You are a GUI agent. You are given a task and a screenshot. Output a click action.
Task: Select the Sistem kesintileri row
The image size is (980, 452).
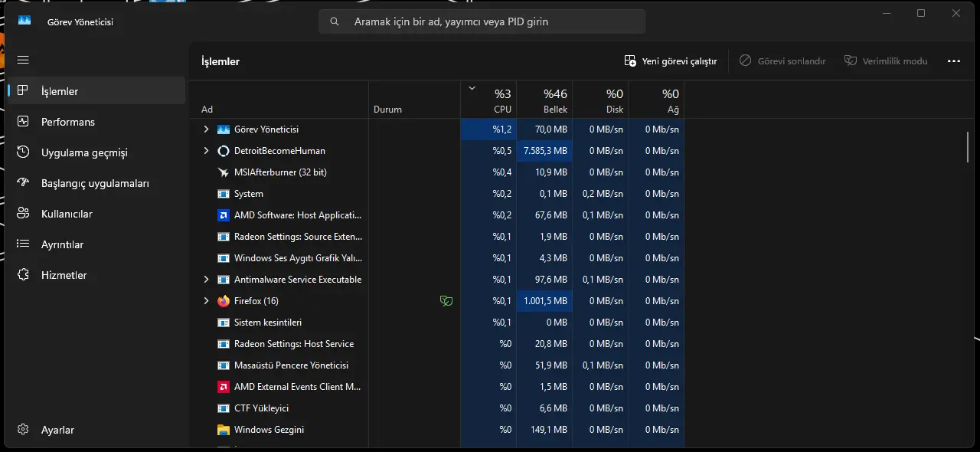click(x=437, y=323)
